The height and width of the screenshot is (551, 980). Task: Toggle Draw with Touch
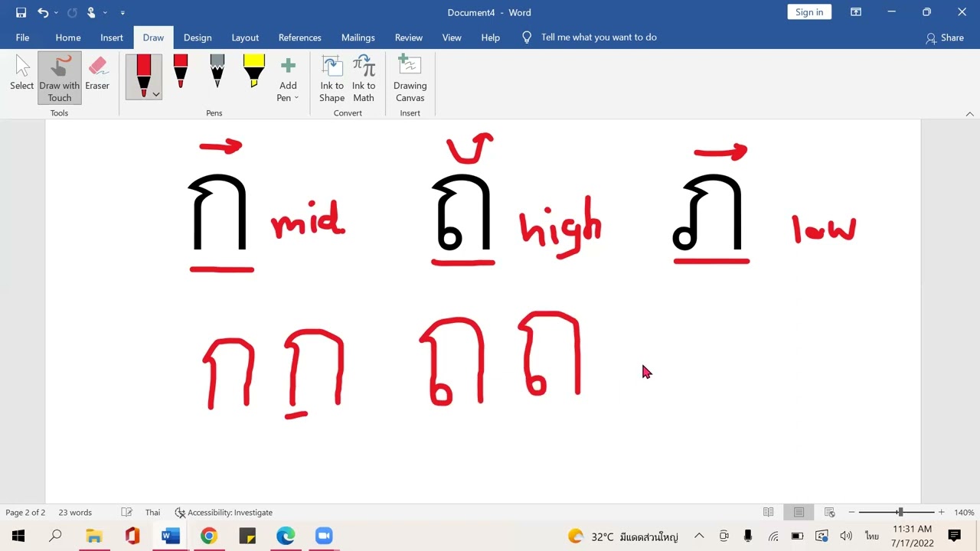pos(60,77)
